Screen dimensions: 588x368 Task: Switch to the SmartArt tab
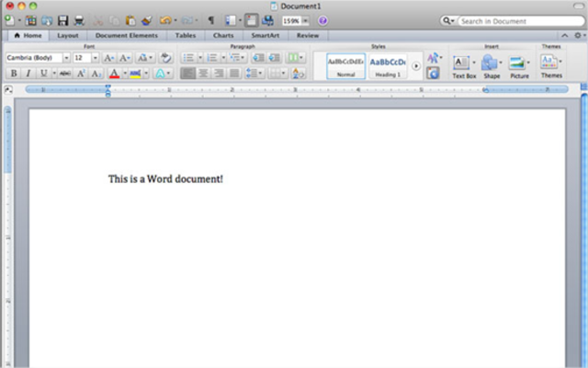266,35
